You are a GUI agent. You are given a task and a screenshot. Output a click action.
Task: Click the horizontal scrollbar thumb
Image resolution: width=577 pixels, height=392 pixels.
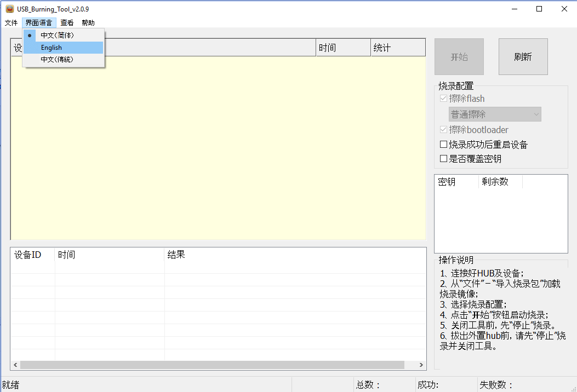click(x=212, y=365)
